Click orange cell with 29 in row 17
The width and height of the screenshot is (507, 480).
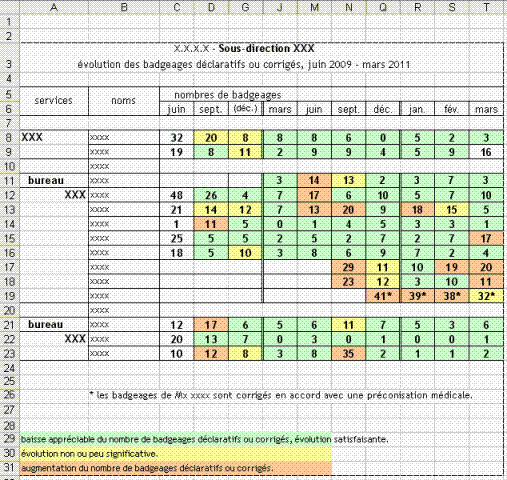(x=349, y=267)
